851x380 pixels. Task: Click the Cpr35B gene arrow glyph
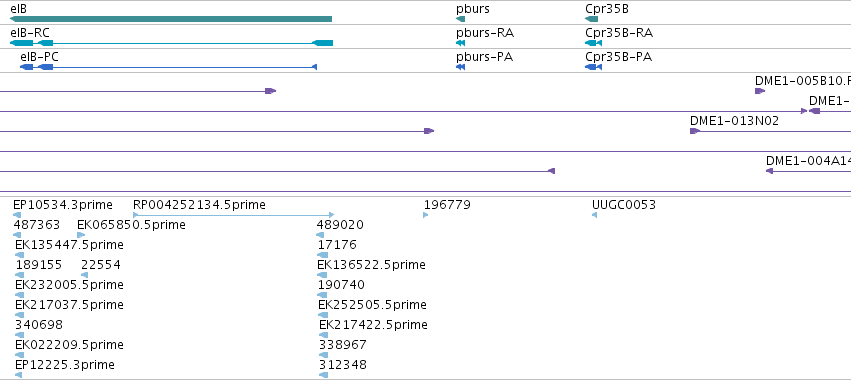(592, 19)
